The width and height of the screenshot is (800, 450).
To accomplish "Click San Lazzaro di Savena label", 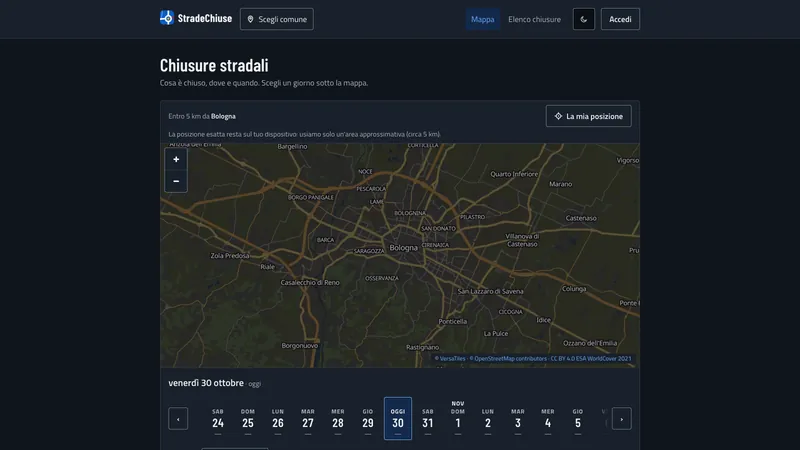I will tap(490, 291).
